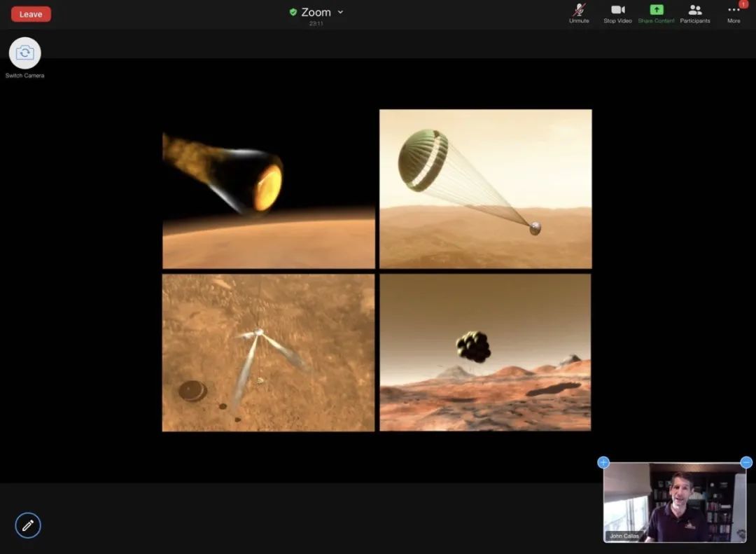Open the Zoom meeting info dropdown
Viewport: 756px width, 554px height.
coord(340,12)
